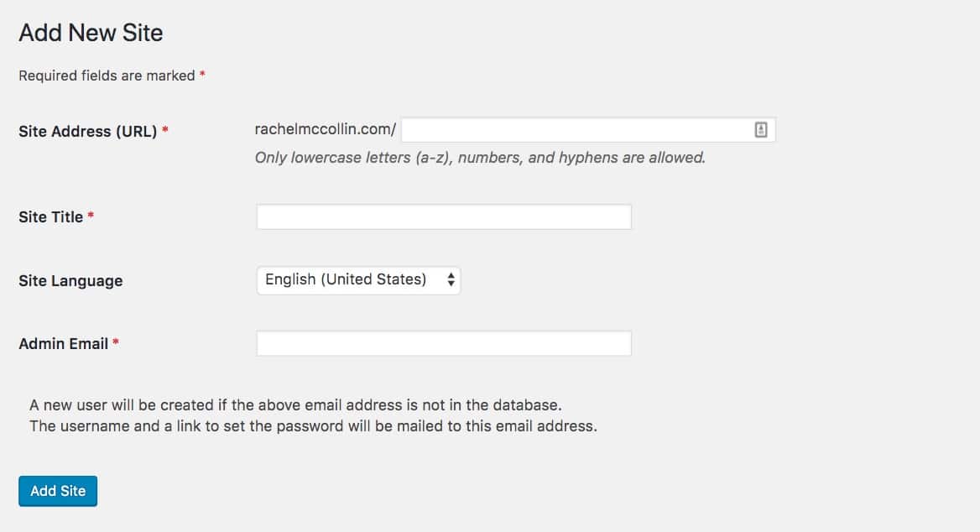Image resolution: width=980 pixels, height=532 pixels.
Task: Click the lowercase letters hint text
Action: [480, 157]
